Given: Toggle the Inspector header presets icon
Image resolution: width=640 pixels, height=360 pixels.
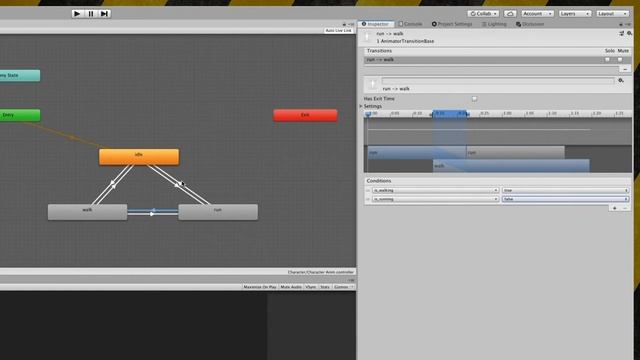Looking at the screenshot, I should click(x=621, y=33).
